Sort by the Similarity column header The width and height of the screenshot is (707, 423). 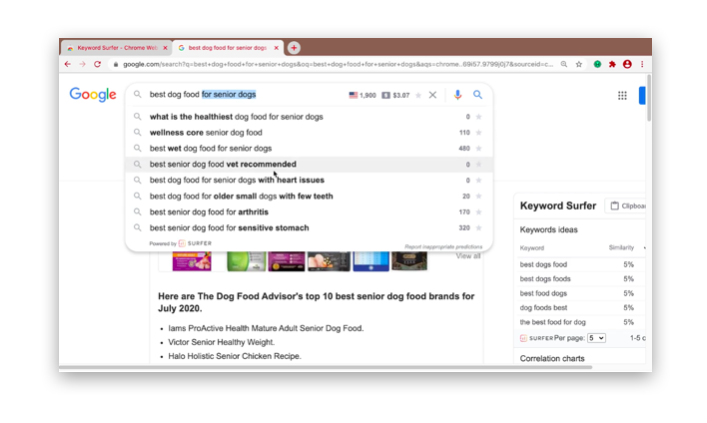[621, 248]
